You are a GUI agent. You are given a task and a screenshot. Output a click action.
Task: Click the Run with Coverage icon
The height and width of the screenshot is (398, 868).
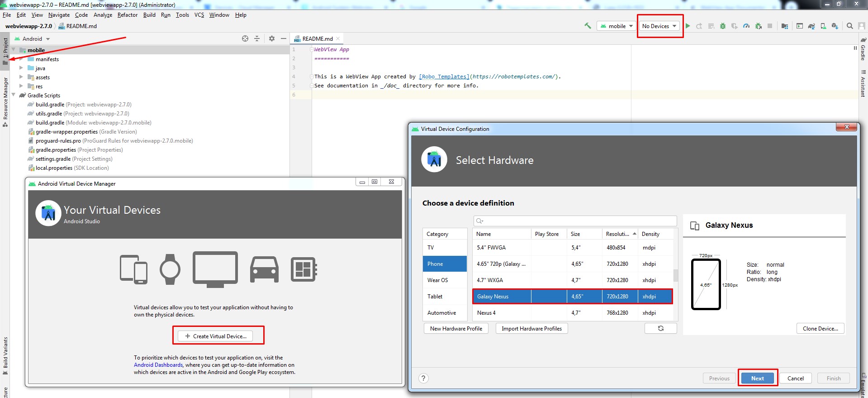[x=735, y=26]
